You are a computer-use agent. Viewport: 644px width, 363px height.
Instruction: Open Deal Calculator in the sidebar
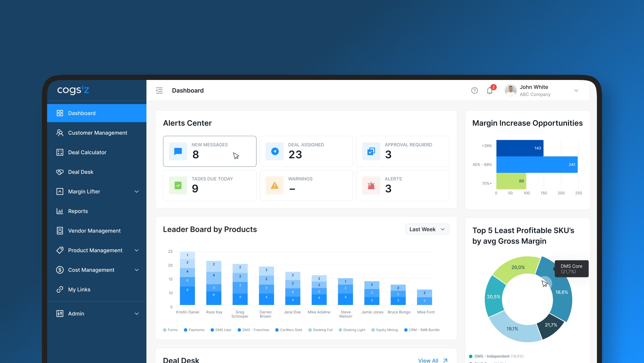tap(97, 152)
